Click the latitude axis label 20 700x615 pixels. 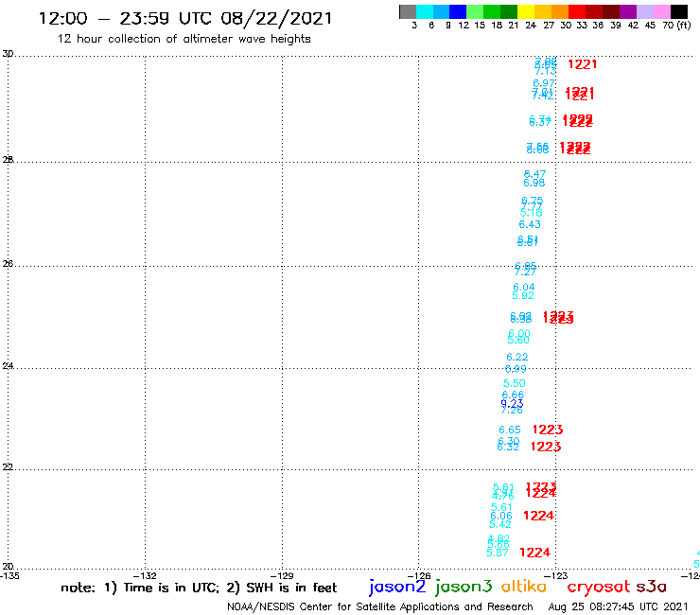tap(8, 567)
